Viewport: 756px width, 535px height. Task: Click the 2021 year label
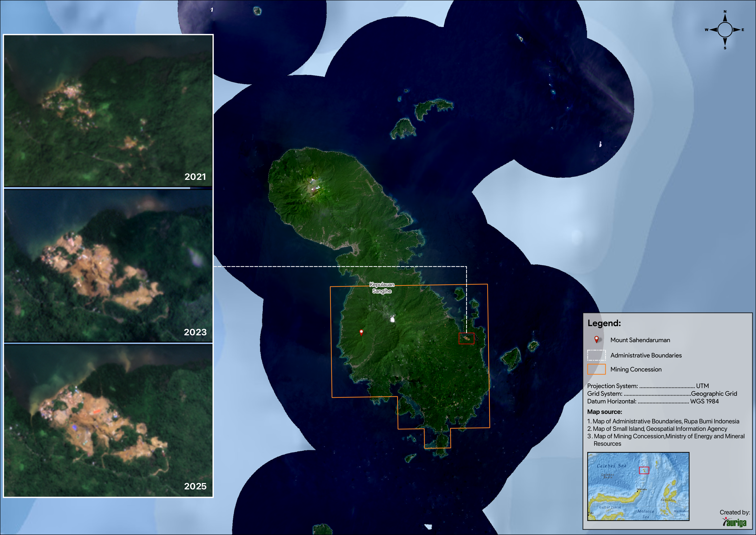pyautogui.click(x=195, y=177)
